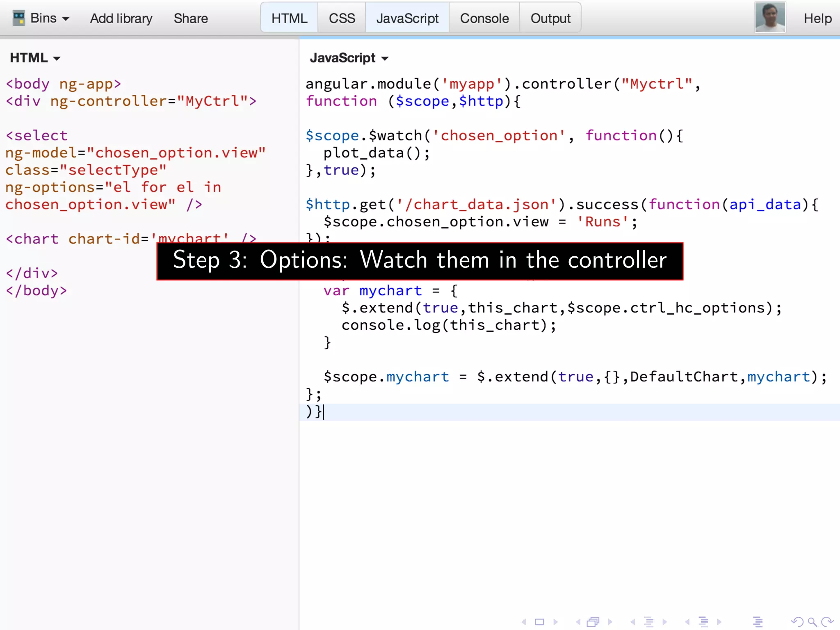Select the JavaScript tab
This screenshot has height=630, width=840.
click(x=407, y=18)
